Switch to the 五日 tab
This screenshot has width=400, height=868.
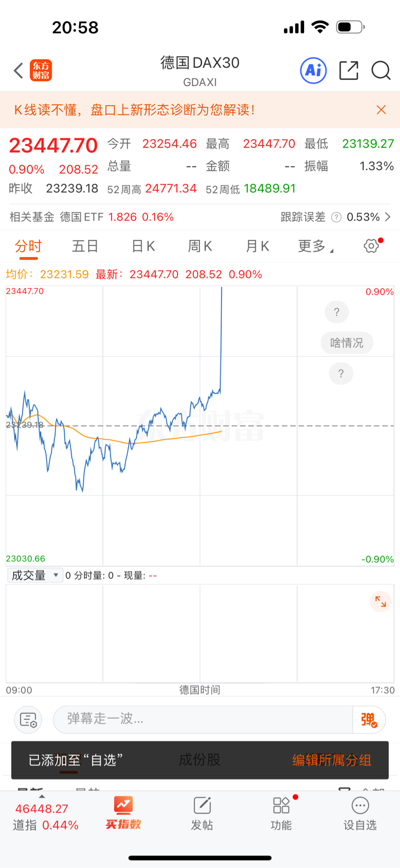coord(85,246)
